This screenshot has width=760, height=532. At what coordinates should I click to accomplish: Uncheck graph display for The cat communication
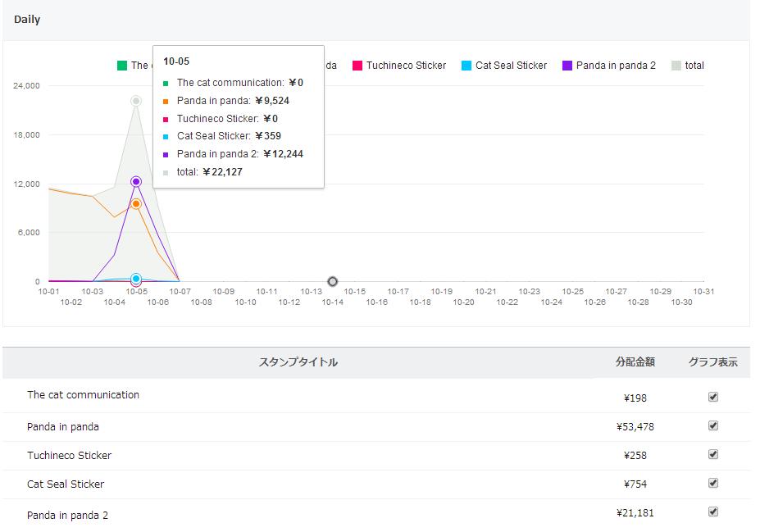click(713, 397)
